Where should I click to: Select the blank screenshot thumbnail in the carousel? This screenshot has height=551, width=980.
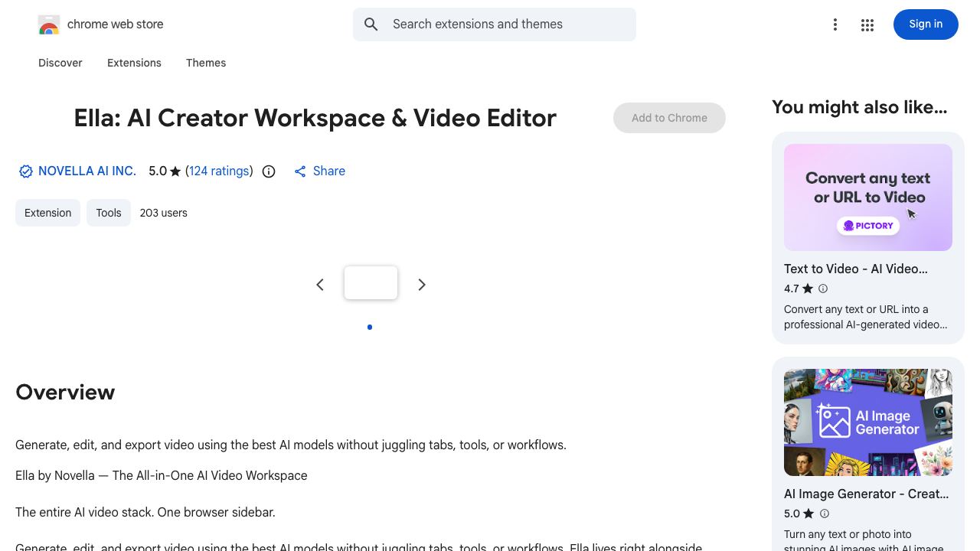(371, 282)
